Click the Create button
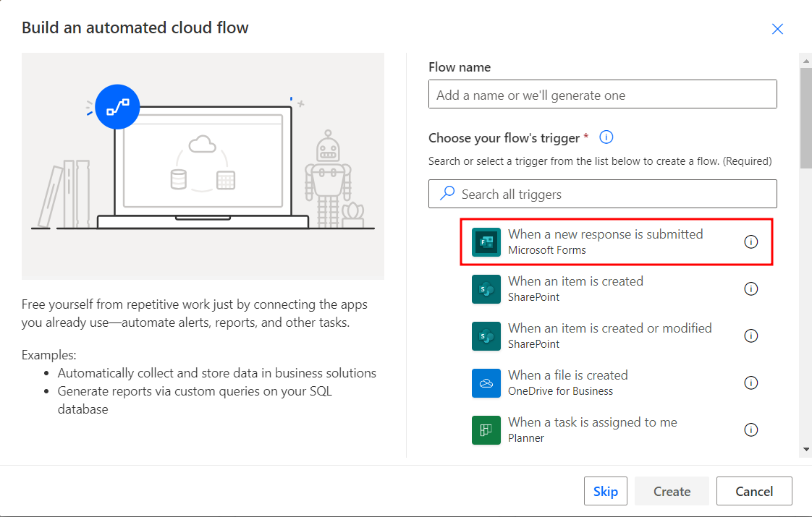This screenshot has width=812, height=517. 672,491
